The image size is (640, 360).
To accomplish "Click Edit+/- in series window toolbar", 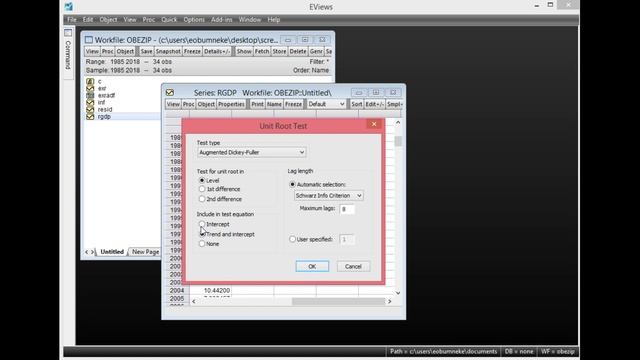I will tap(374, 104).
